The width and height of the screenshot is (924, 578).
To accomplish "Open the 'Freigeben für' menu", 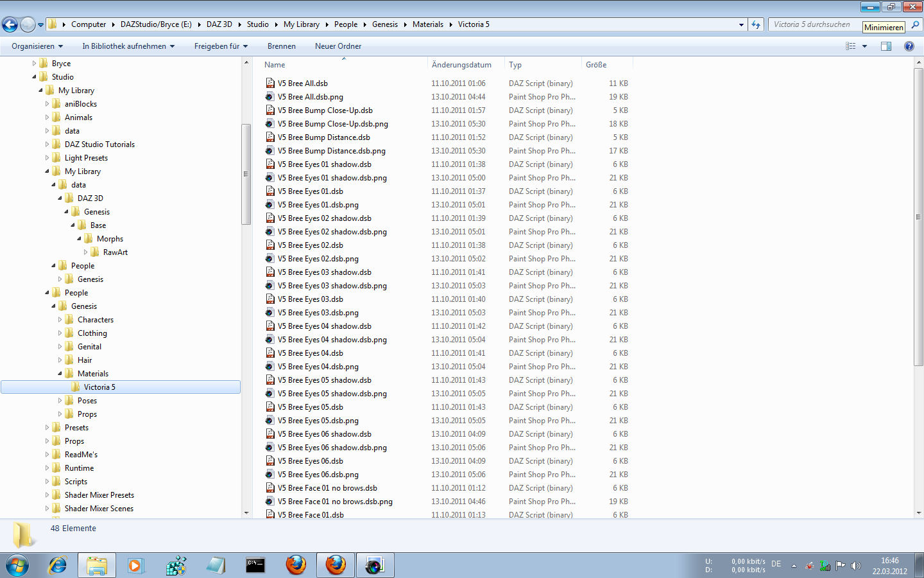I will tap(221, 46).
